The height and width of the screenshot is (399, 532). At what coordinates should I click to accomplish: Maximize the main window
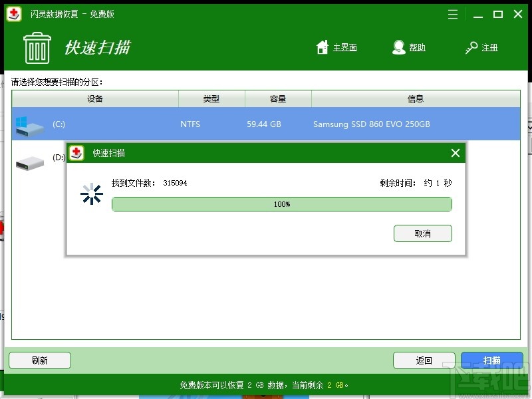pos(497,14)
